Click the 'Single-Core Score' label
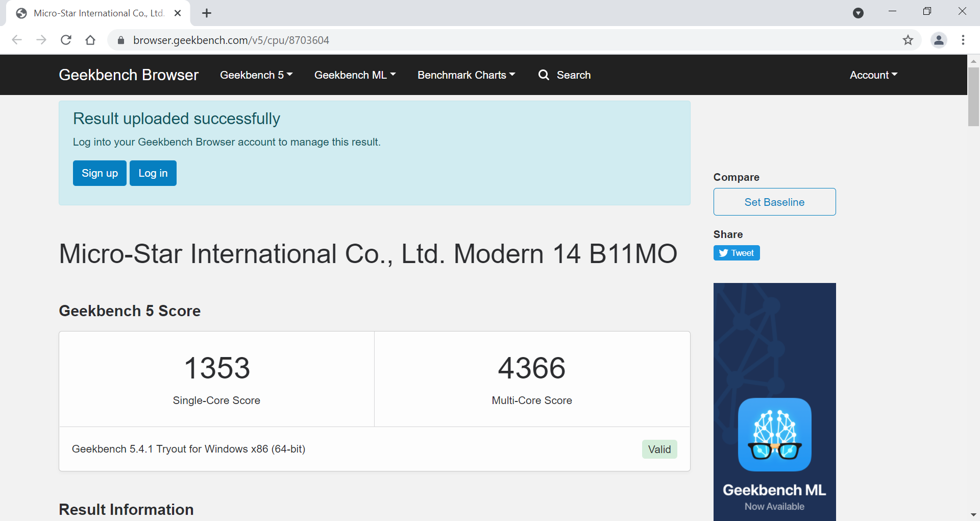The image size is (980, 521). click(x=216, y=400)
